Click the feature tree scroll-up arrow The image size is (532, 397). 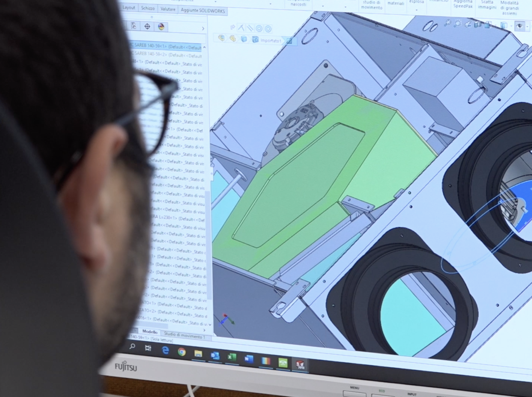[x=204, y=47]
